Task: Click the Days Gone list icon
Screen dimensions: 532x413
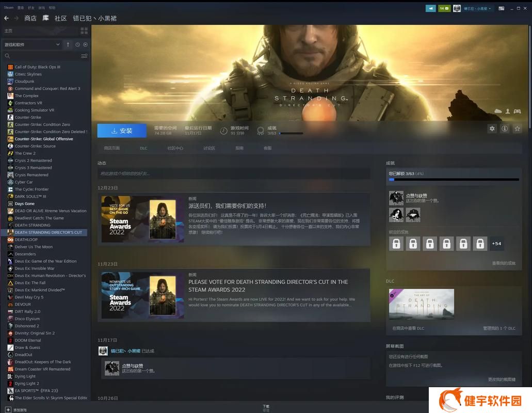Action: 10,203
